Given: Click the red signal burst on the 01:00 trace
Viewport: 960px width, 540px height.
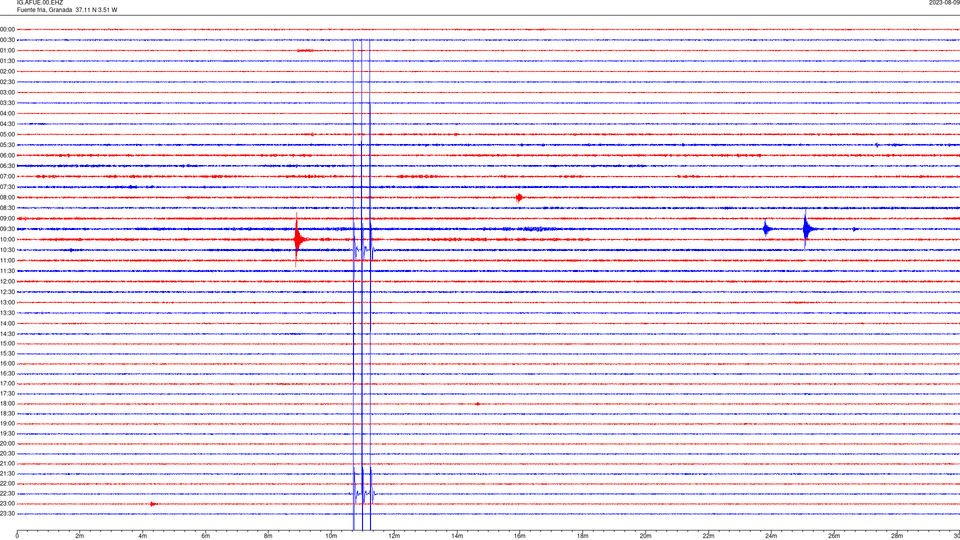Looking at the screenshot, I should point(305,51).
